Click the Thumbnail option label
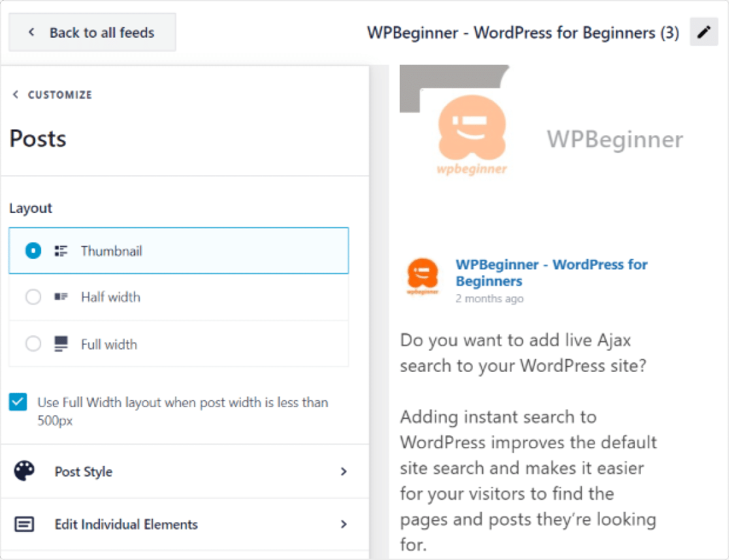729x560 pixels. click(x=112, y=251)
